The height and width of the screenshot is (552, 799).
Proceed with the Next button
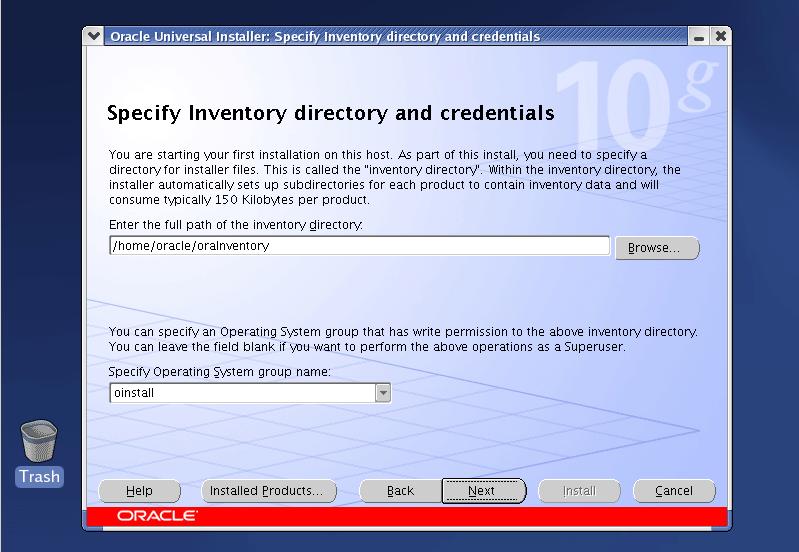(x=483, y=491)
